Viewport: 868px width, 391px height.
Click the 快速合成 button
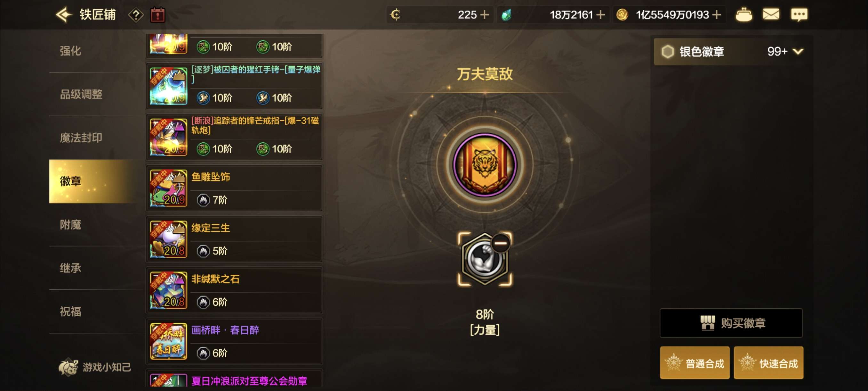pyautogui.click(x=768, y=363)
